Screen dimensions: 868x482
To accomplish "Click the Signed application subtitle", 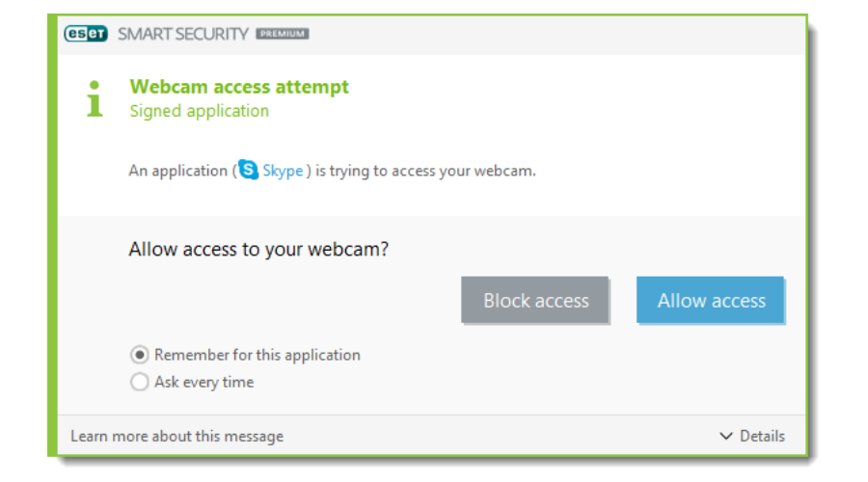I will point(200,111).
